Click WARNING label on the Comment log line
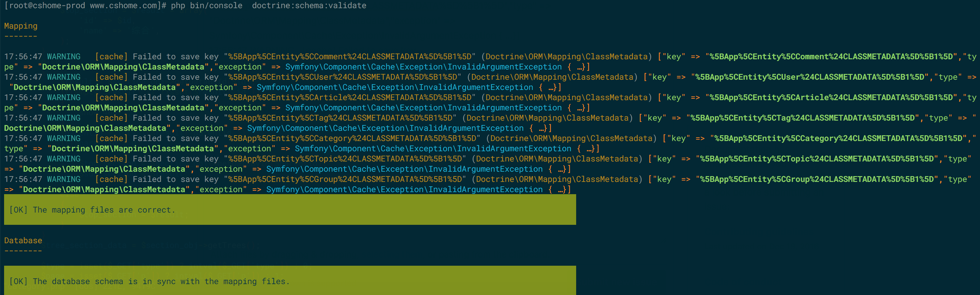The width and height of the screenshot is (980, 295). (64, 56)
